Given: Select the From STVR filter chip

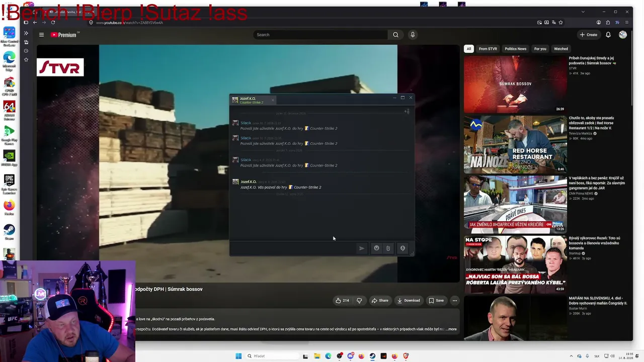Looking at the screenshot, I should tap(488, 49).
